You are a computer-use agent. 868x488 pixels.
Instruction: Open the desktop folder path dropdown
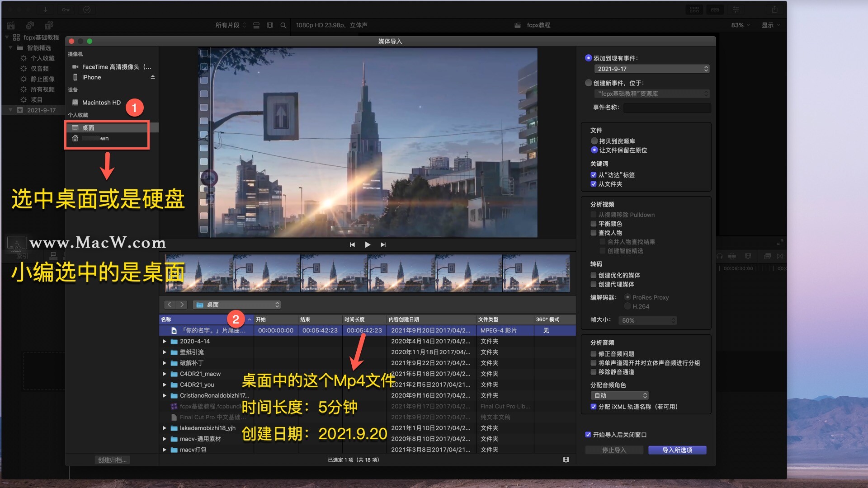237,305
